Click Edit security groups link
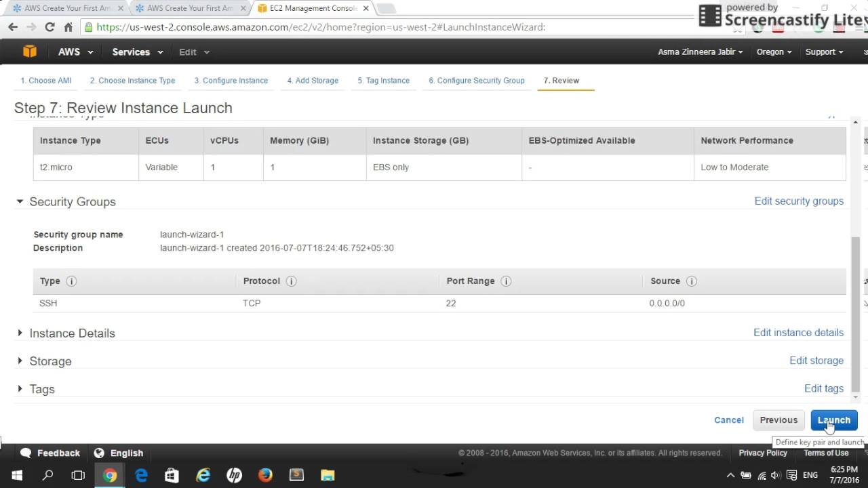This screenshot has height=488, width=868. (x=799, y=201)
